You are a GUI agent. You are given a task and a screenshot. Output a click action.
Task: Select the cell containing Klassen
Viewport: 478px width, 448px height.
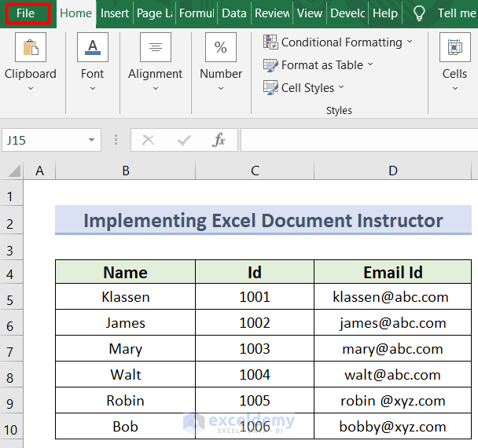point(125,296)
